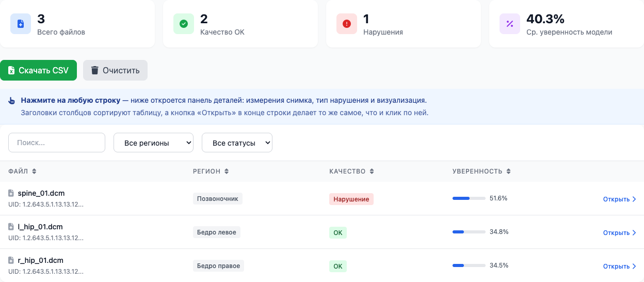The height and width of the screenshot is (282, 644).
Task: Open details for r_hip_01.dcm row
Action: (x=619, y=266)
